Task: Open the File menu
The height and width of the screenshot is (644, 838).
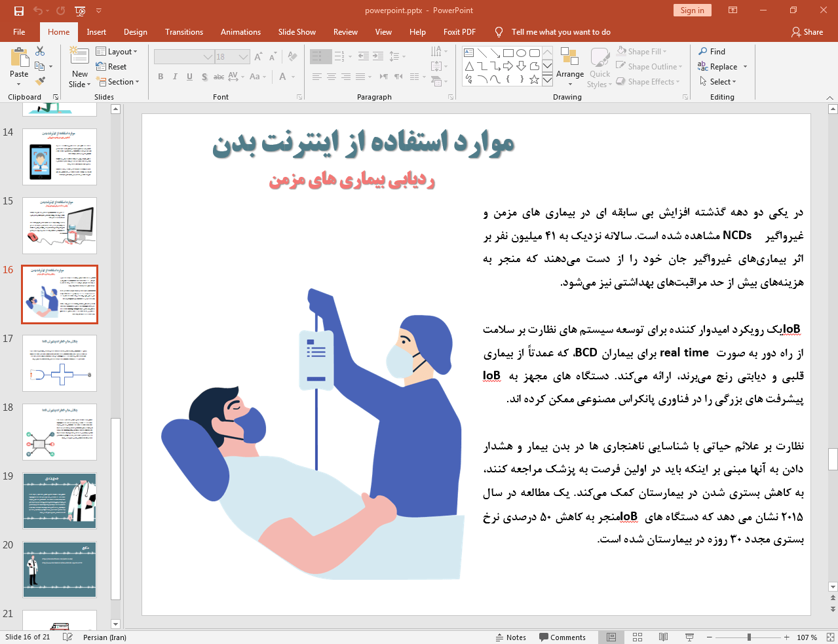Action: tap(19, 31)
